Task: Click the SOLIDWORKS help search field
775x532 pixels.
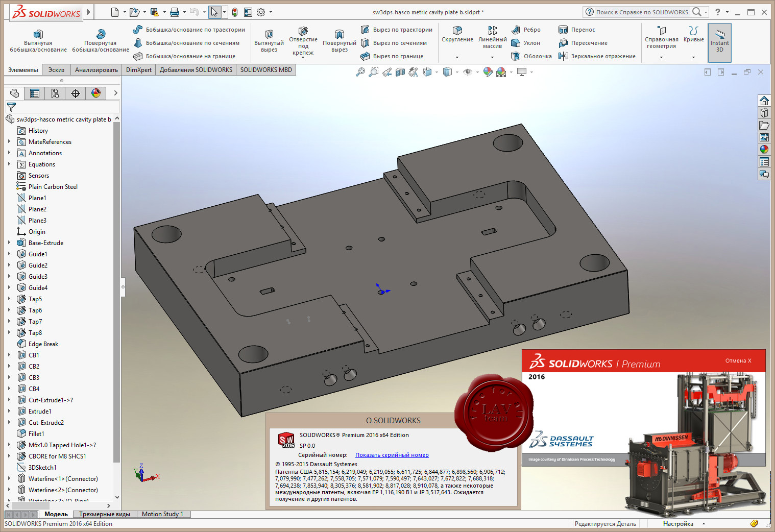Action: (642, 12)
